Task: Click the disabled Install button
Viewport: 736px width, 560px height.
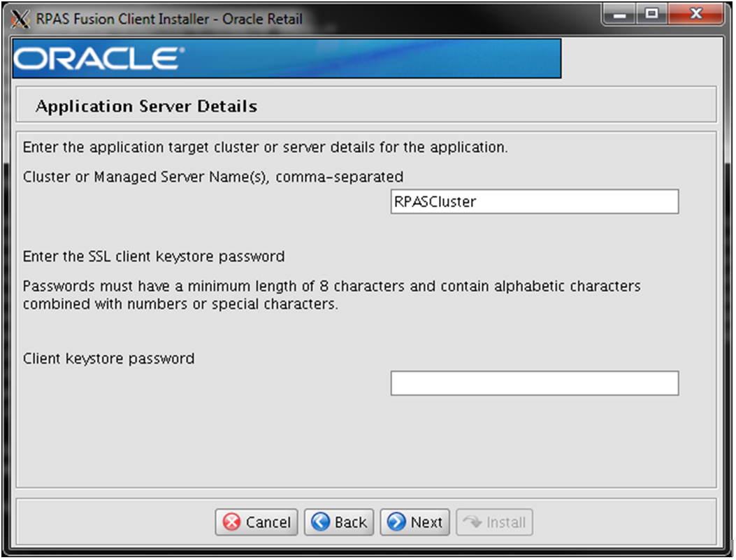Action: tap(494, 523)
